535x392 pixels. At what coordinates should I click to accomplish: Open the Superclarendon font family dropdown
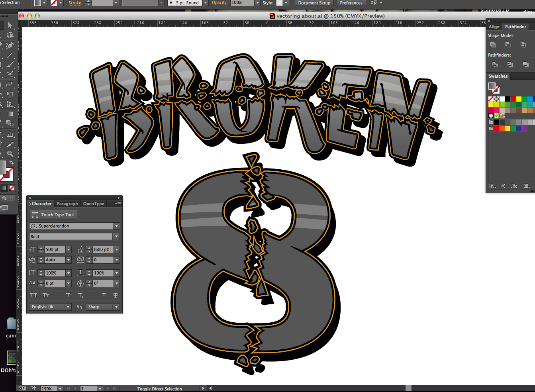[116, 226]
